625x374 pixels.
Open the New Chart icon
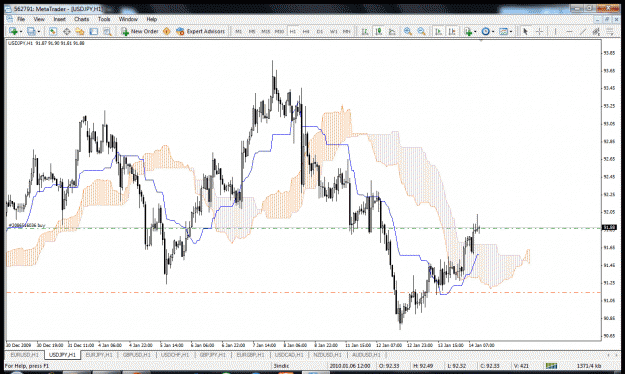(x=13, y=31)
